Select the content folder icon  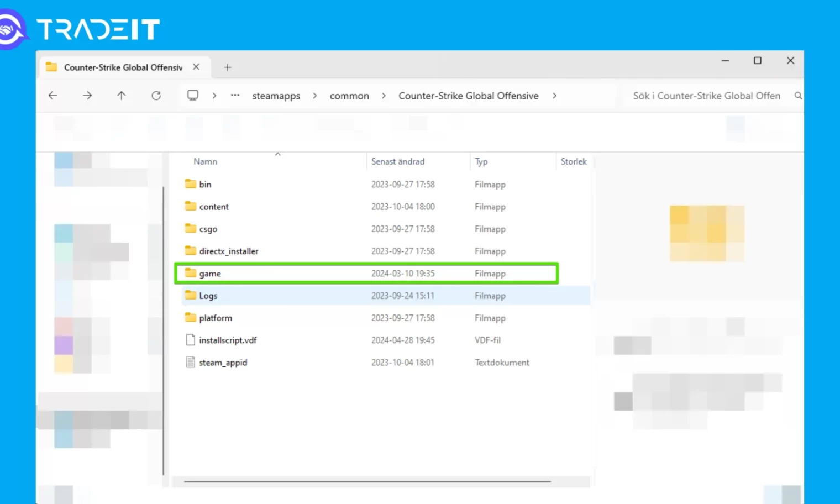(x=191, y=206)
